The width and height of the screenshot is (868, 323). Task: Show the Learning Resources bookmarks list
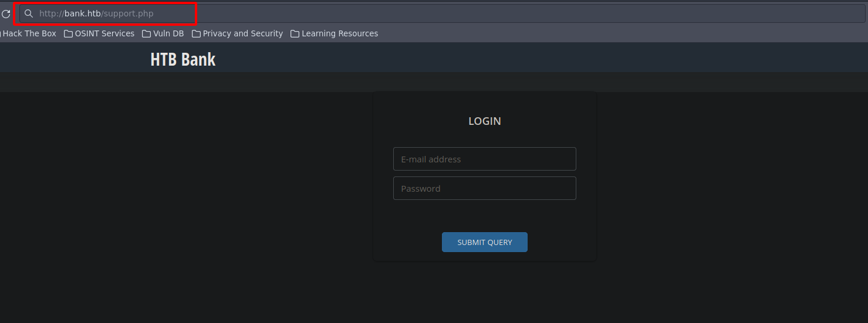(339, 34)
